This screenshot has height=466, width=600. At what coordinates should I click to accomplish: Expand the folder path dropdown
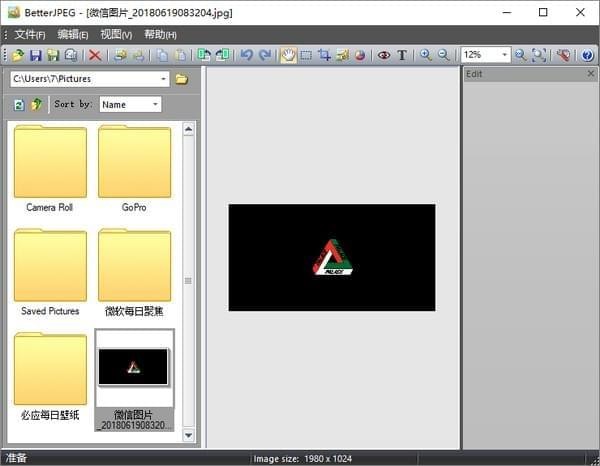(163, 79)
